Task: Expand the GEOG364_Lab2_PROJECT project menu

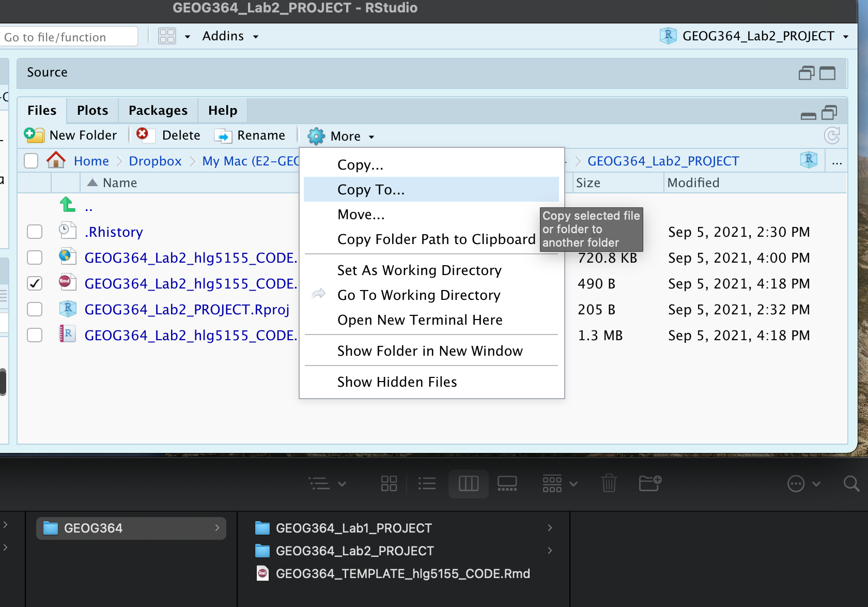Action: [x=757, y=36]
